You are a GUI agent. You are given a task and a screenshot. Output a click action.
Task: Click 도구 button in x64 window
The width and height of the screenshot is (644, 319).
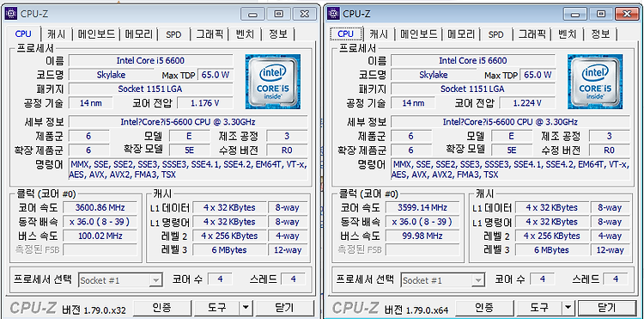539,307
